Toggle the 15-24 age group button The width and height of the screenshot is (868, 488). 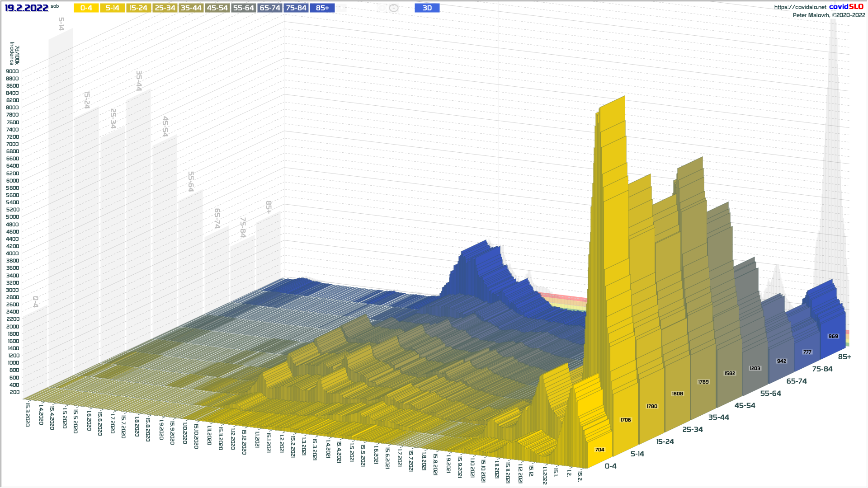click(138, 8)
